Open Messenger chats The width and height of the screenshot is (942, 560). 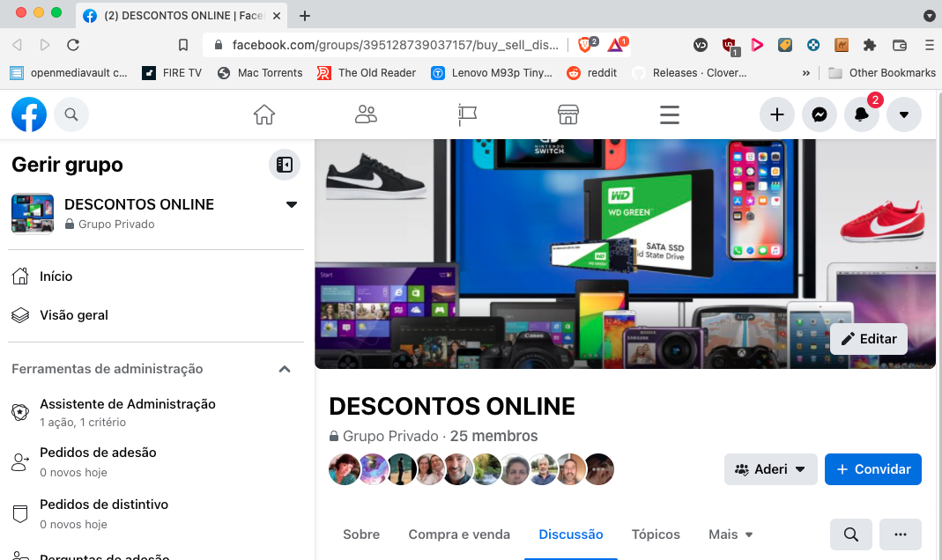(x=820, y=114)
